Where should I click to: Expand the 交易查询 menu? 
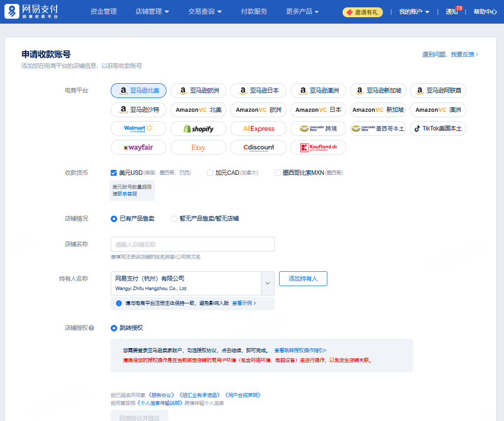tap(205, 10)
